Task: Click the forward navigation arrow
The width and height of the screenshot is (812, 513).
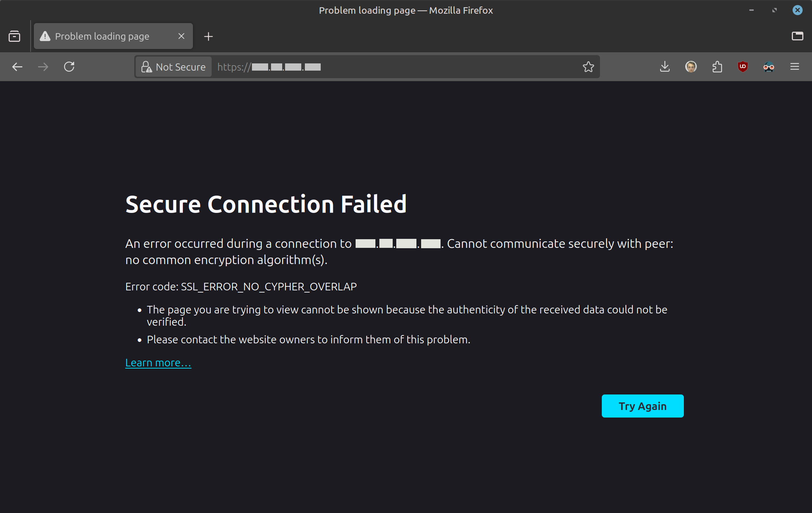Action: (x=43, y=67)
